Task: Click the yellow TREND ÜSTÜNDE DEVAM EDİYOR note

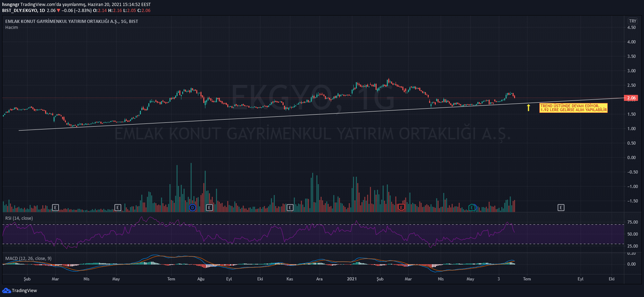Action: 573,107
